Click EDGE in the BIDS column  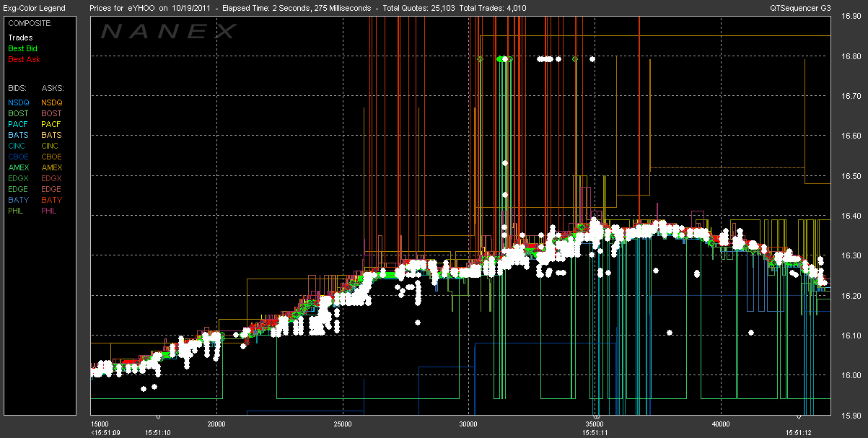pos(19,189)
